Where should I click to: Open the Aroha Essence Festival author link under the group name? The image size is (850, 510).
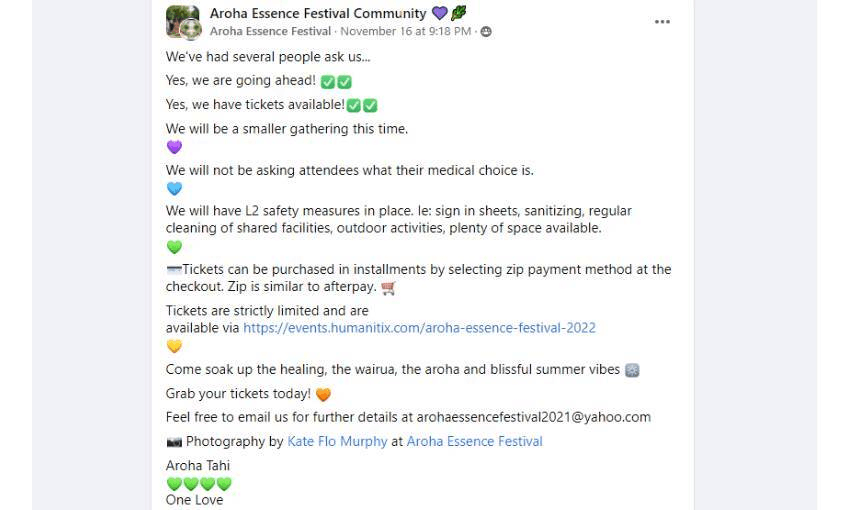tap(270, 31)
